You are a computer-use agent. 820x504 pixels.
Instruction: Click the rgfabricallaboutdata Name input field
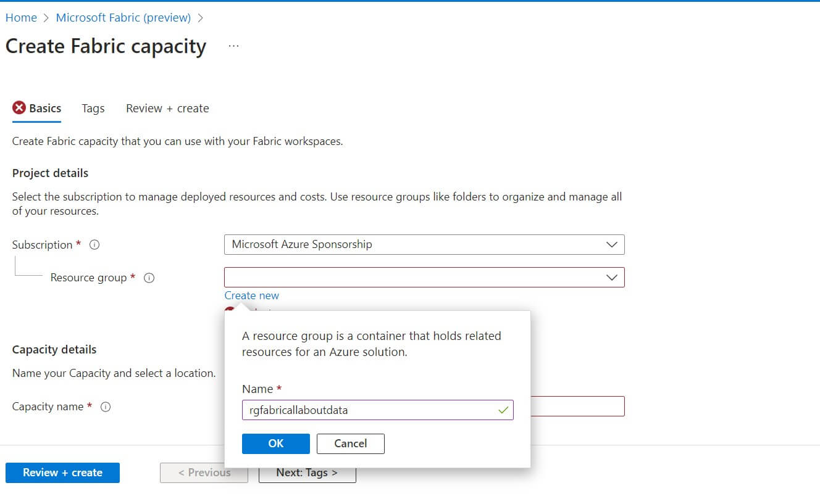tap(370, 410)
